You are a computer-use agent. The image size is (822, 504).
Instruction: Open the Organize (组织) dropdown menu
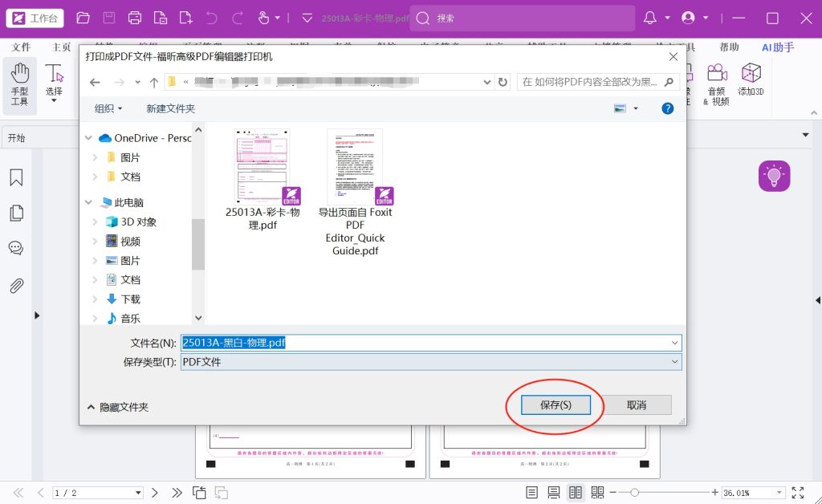pos(108,108)
